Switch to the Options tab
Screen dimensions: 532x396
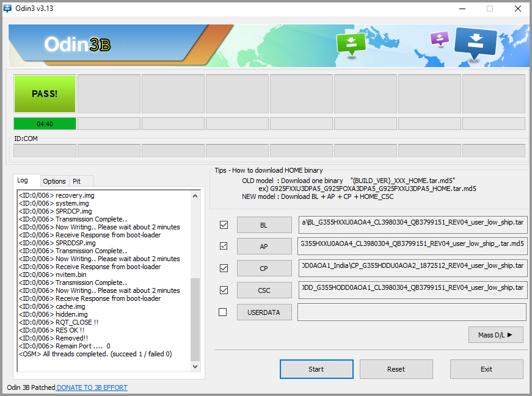click(x=54, y=181)
